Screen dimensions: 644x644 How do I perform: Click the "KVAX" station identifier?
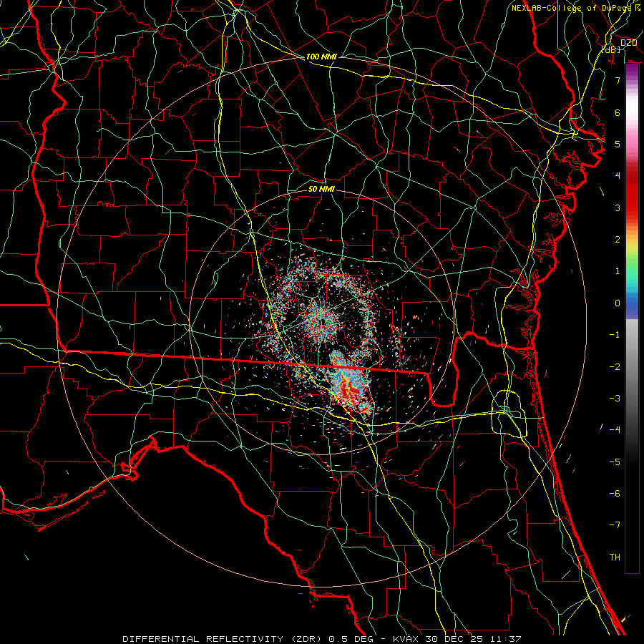(x=405, y=639)
